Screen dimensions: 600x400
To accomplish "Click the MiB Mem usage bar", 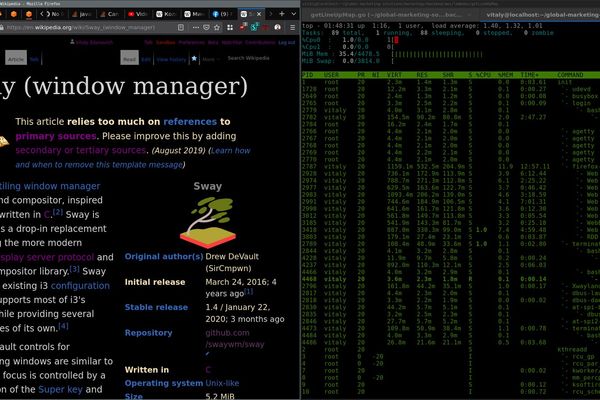I will (437, 54).
